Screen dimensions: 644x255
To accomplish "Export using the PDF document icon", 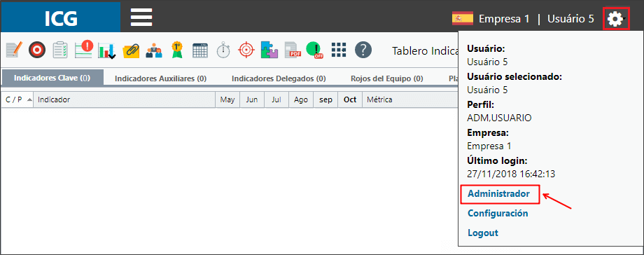I will click(293, 50).
